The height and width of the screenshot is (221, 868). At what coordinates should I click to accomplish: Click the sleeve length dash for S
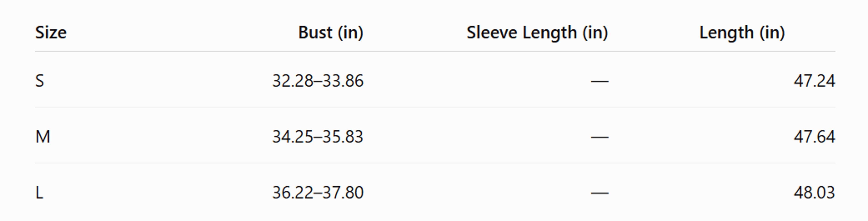click(600, 81)
